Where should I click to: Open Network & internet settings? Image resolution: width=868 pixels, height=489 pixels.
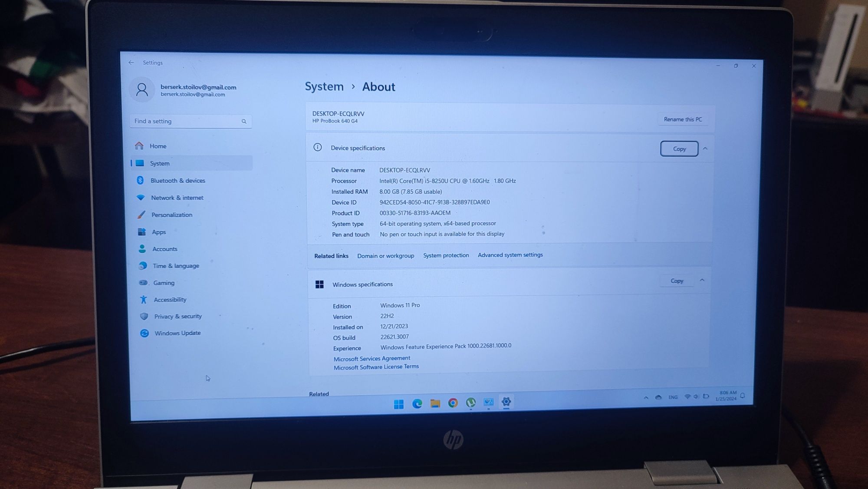177,198
